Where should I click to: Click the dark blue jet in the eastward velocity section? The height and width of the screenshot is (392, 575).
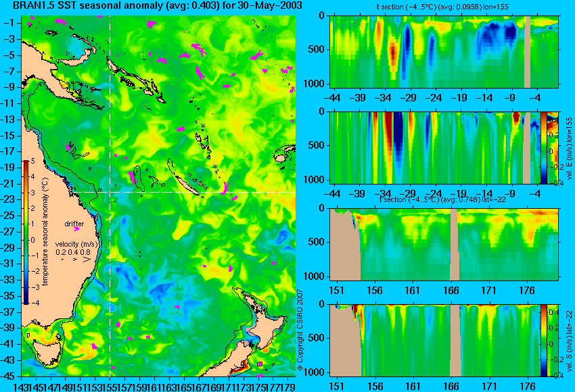pos(398,136)
